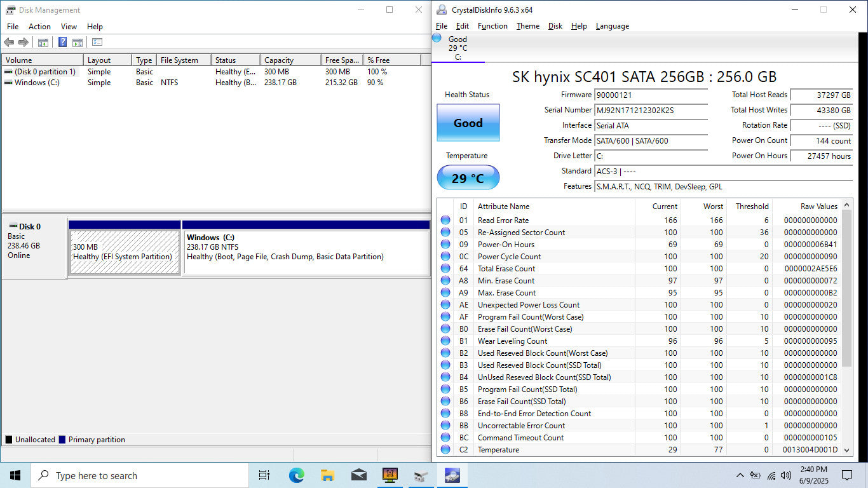Click the Settings checklist toolbar icon
This screenshot has height=488, width=868.
pos(97,43)
